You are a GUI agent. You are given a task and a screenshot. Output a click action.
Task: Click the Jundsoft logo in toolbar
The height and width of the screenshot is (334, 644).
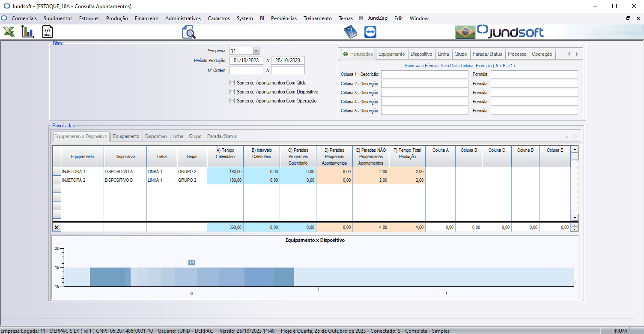pyautogui.click(x=510, y=32)
